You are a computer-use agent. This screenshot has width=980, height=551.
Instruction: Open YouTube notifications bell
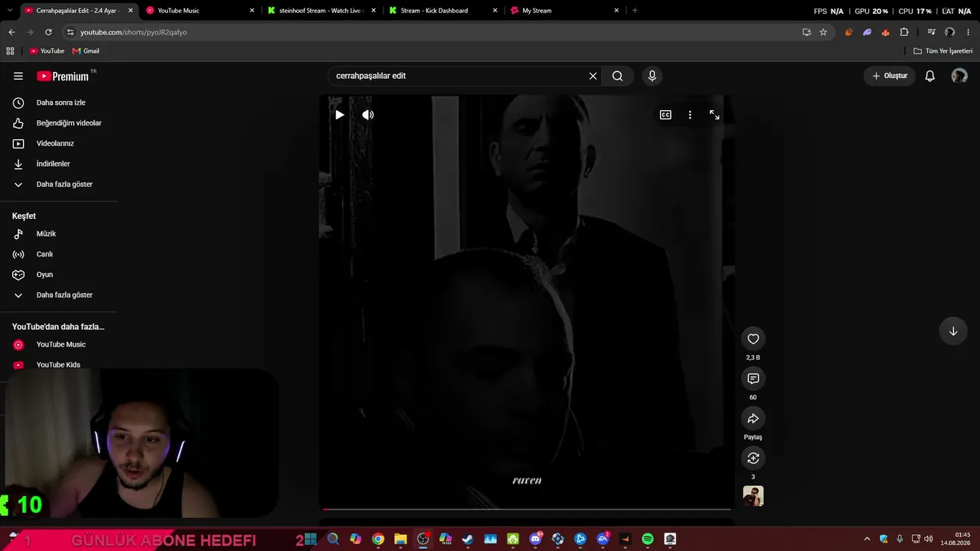(929, 76)
